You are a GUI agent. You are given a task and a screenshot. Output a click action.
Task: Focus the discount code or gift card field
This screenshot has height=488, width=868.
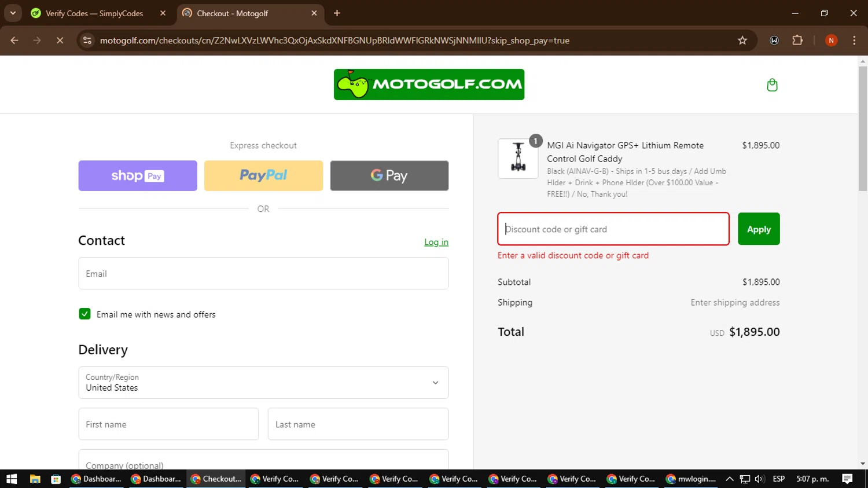coord(613,229)
